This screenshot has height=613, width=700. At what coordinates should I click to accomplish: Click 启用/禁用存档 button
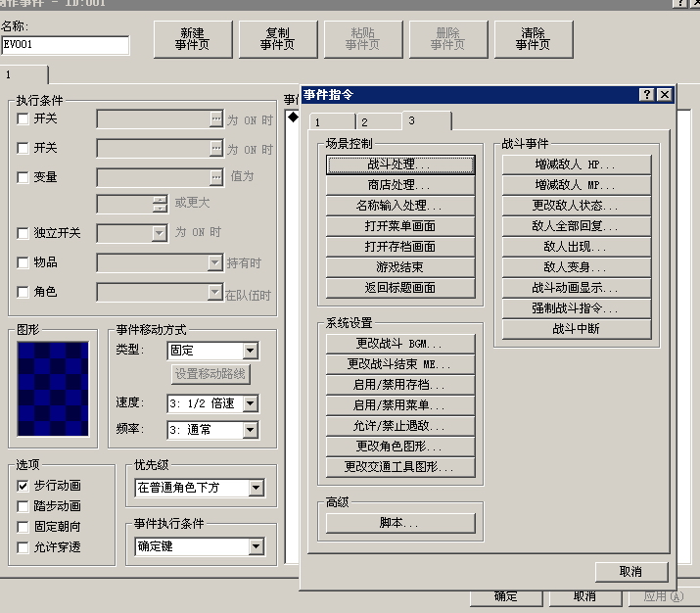tap(400, 385)
